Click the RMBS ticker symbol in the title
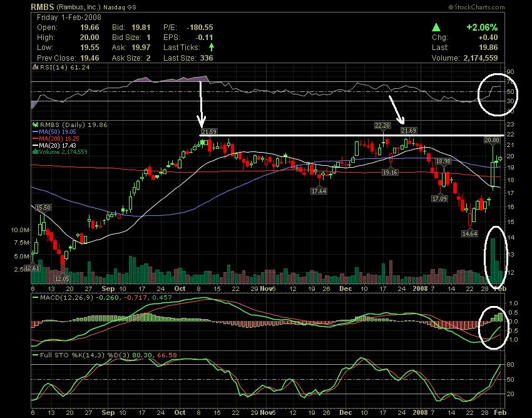Screen dimensions: 532x418 point(43,7)
